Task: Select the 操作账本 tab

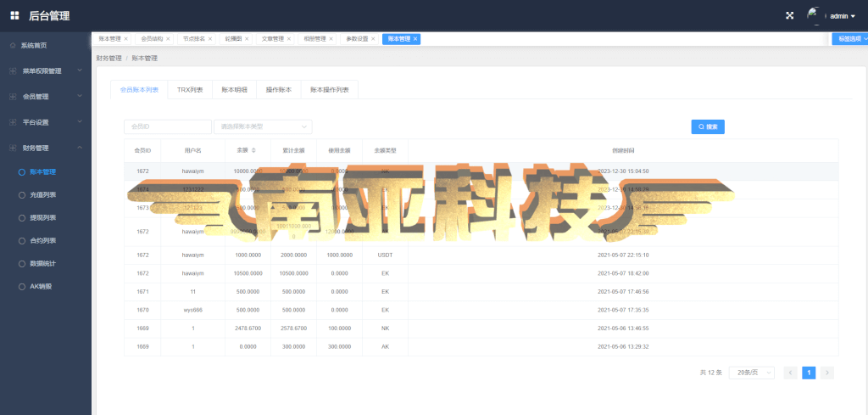Action: [278, 90]
